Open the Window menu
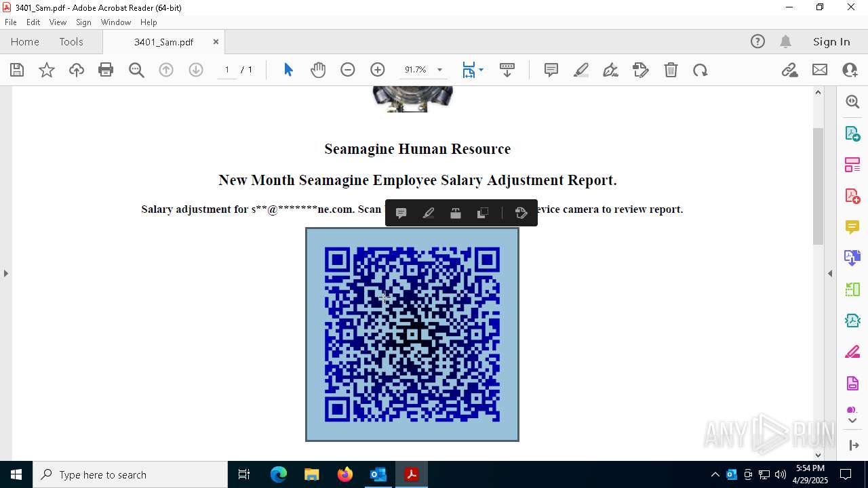Viewport: 868px width, 488px height. (x=116, y=22)
